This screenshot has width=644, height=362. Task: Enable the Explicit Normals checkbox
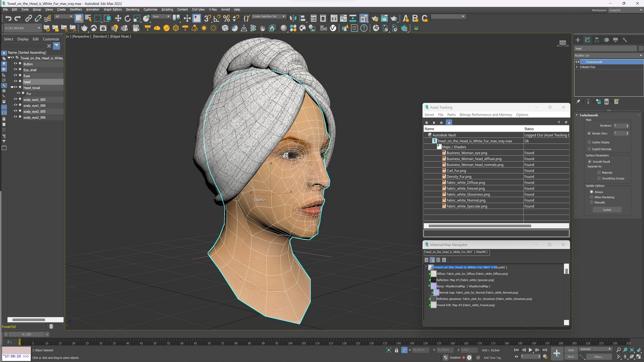click(x=589, y=149)
